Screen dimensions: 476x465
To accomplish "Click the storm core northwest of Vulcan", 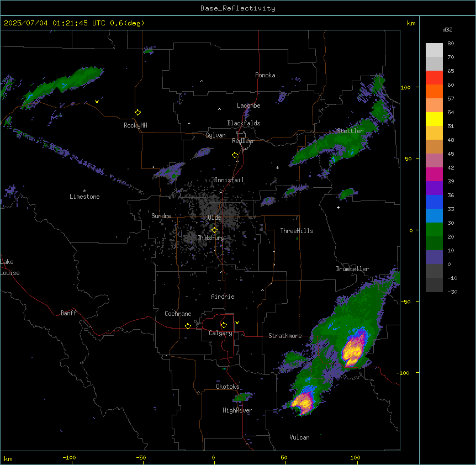I will tap(303, 403).
